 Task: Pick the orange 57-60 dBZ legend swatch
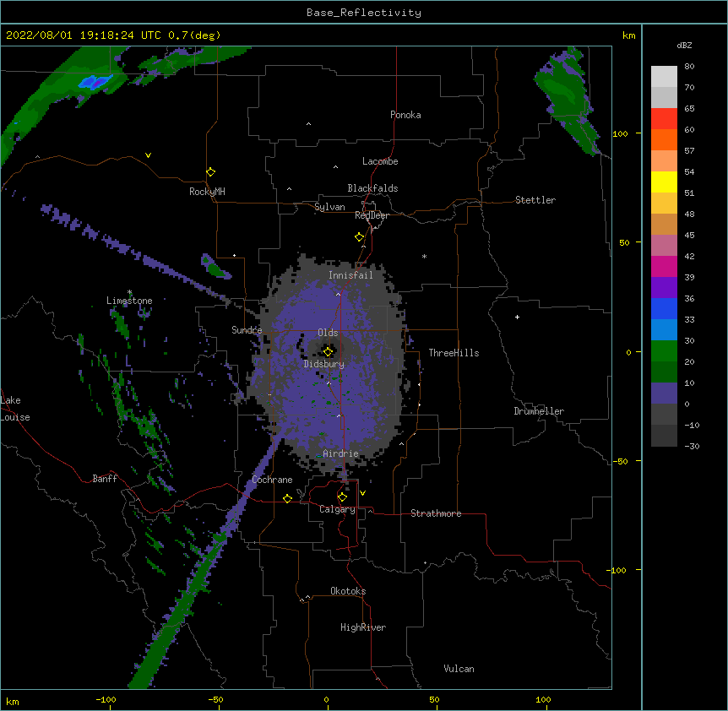(x=664, y=139)
